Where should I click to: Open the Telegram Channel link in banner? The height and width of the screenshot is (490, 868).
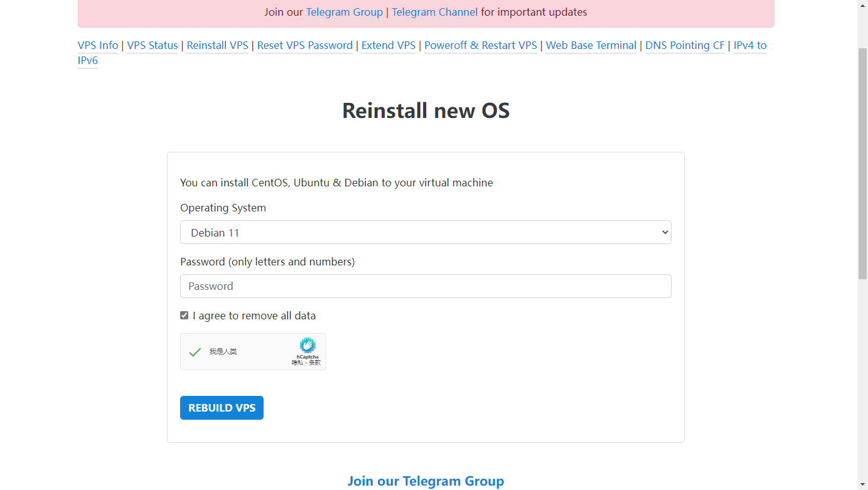point(434,12)
